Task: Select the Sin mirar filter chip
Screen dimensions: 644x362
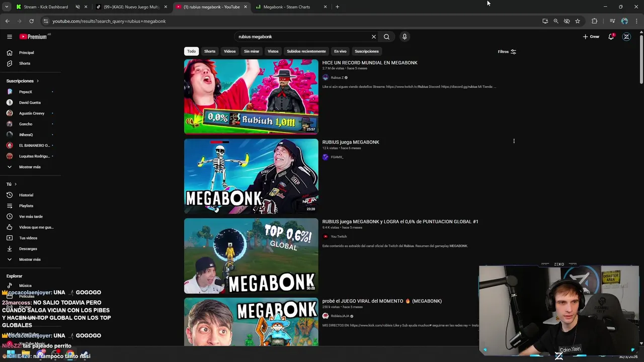Action: [252, 51]
